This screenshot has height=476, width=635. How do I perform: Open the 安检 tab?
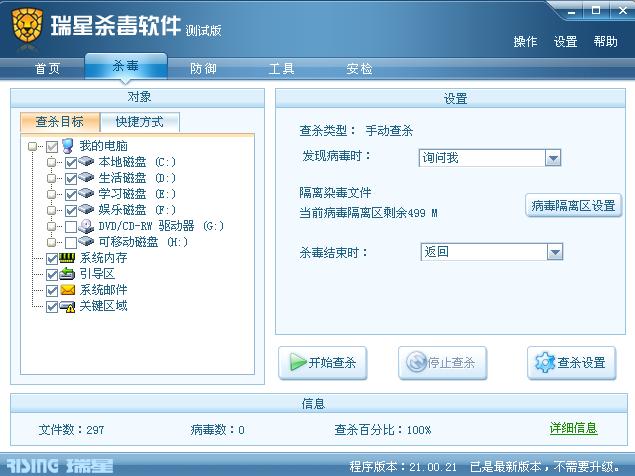coord(359,68)
